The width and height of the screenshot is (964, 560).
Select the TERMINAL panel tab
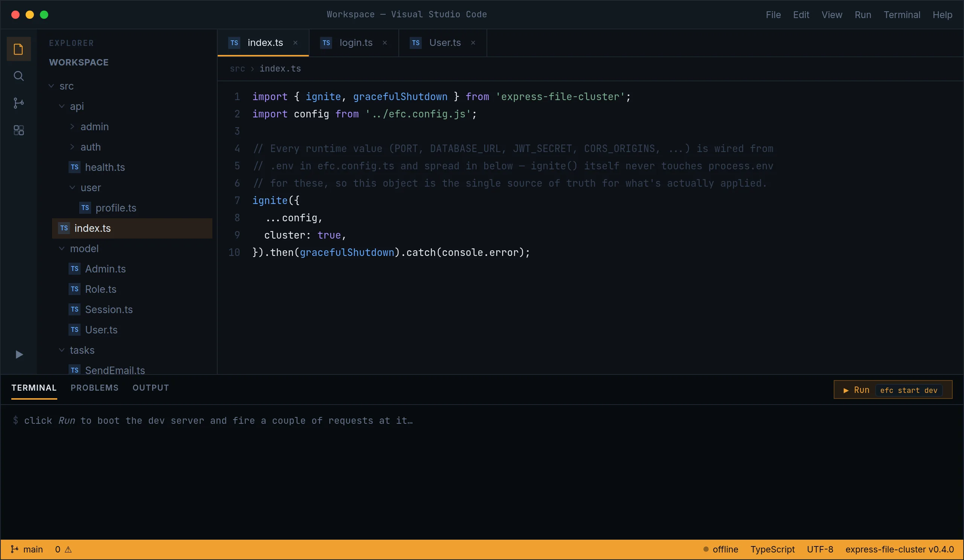pyautogui.click(x=34, y=388)
